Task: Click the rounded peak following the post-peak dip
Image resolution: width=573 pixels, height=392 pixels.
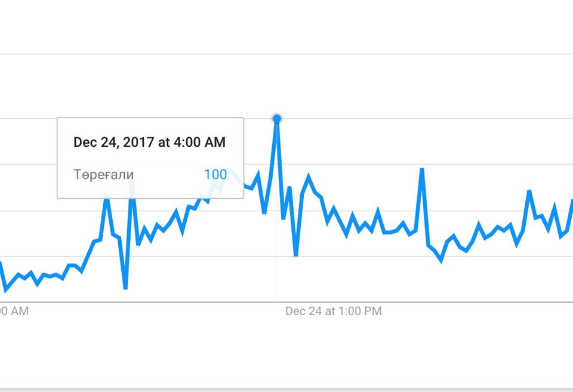Action: (x=309, y=177)
